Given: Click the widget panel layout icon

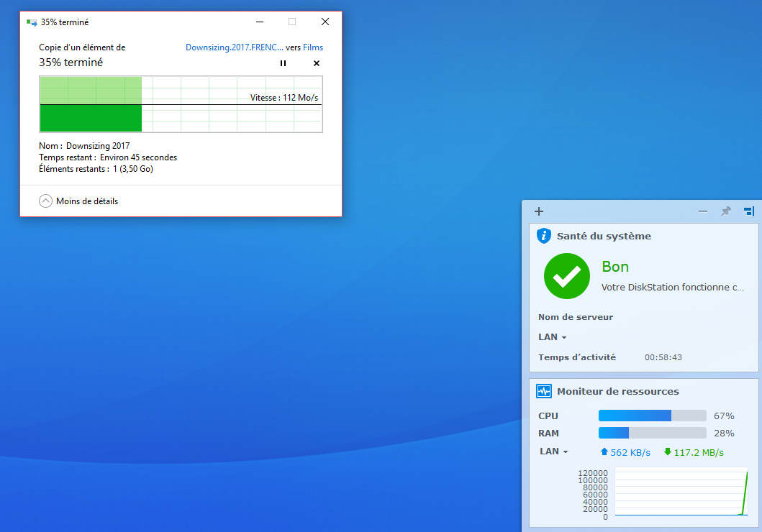Looking at the screenshot, I should tap(748, 211).
